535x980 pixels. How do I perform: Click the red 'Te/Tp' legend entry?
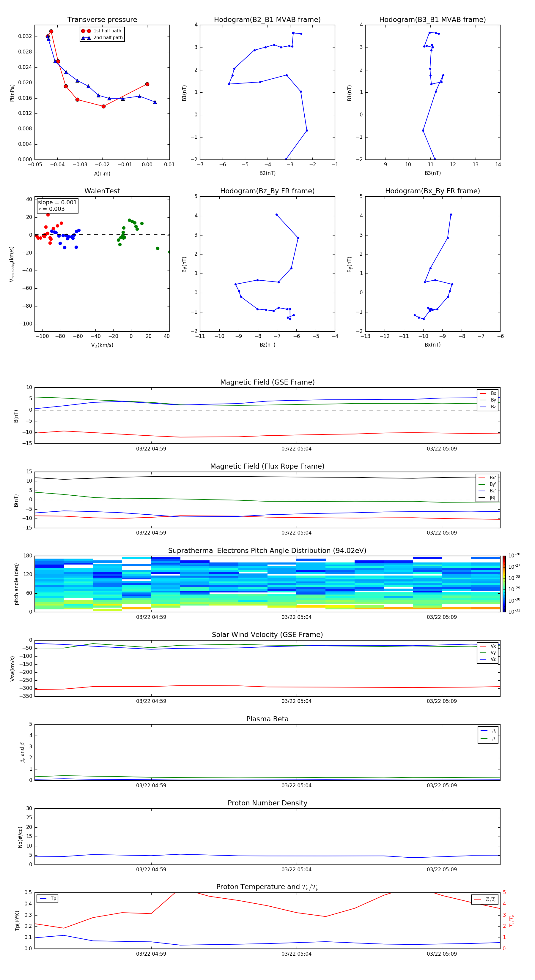point(485,899)
